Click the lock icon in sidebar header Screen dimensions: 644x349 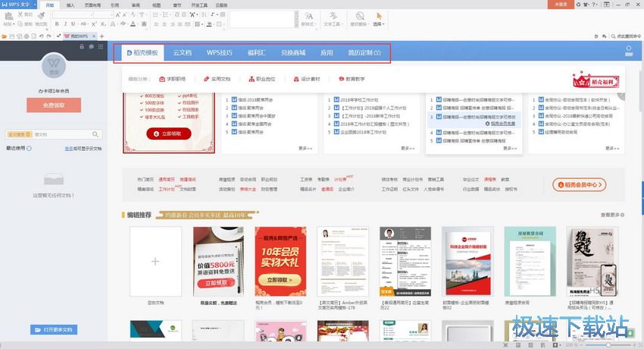point(82,46)
